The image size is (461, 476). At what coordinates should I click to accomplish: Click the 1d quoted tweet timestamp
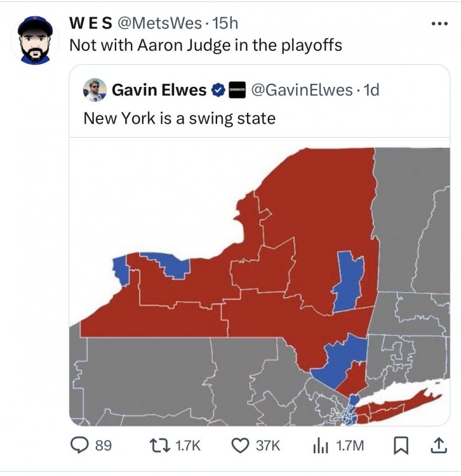pos(370,91)
